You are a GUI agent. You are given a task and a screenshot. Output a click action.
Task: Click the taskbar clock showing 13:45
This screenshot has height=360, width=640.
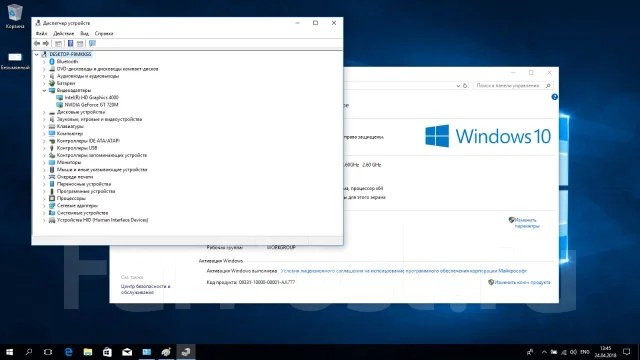tap(606, 352)
